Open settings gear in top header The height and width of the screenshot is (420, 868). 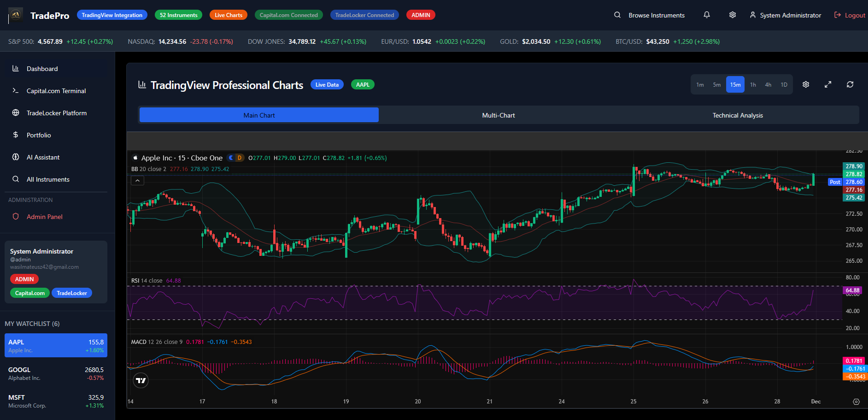(733, 15)
